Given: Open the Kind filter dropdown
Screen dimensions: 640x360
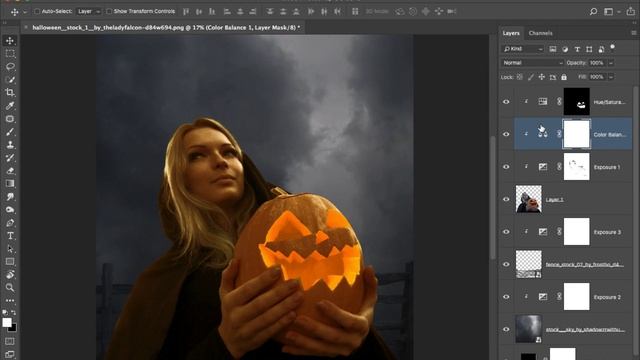Looking at the screenshot, I should (x=523, y=49).
